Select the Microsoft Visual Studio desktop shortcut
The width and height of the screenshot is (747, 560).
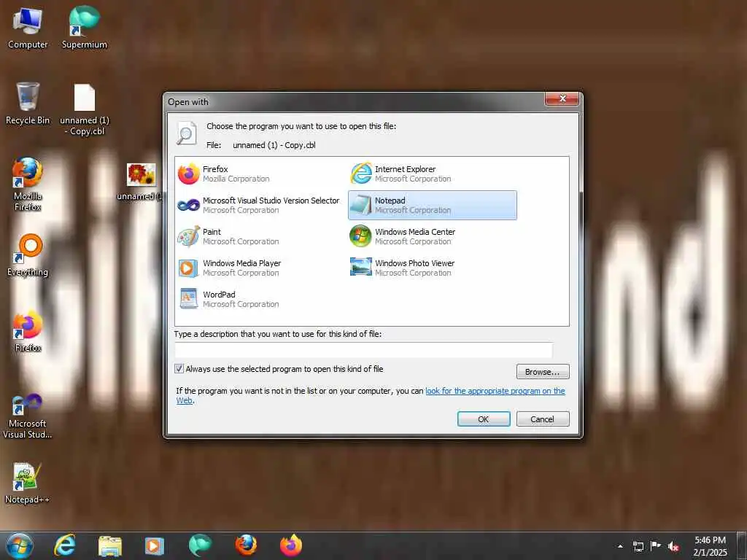pos(28,416)
